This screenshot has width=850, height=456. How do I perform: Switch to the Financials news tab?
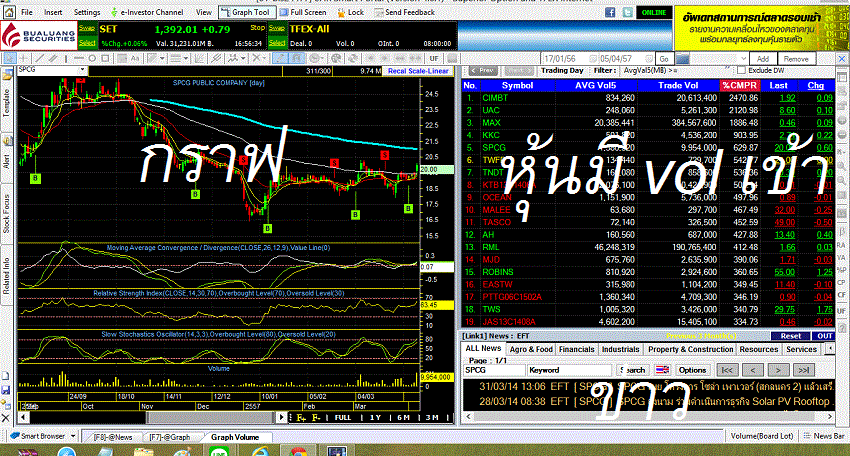[577, 349]
